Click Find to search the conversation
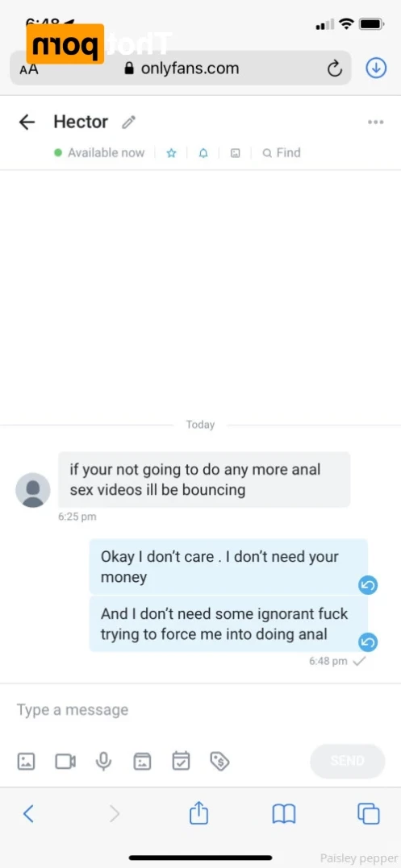The image size is (401, 868). click(x=282, y=153)
